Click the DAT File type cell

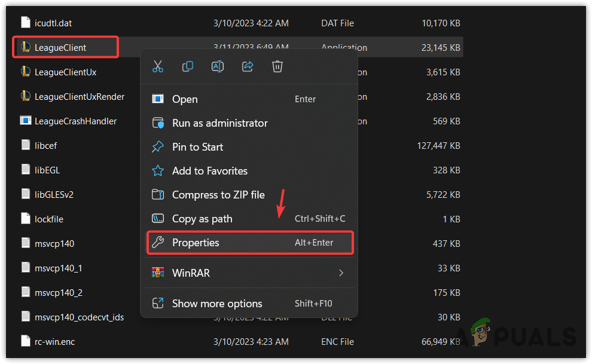pyautogui.click(x=337, y=23)
